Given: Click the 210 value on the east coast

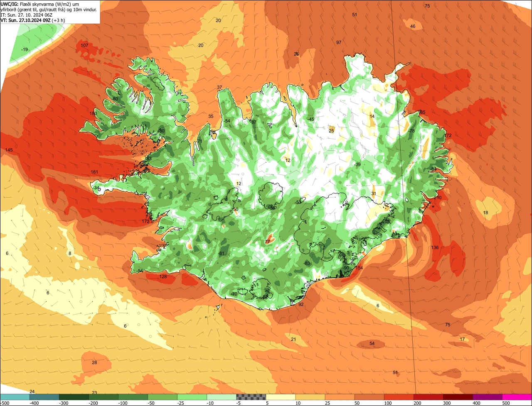Looking at the screenshot, I should [438, 198].
